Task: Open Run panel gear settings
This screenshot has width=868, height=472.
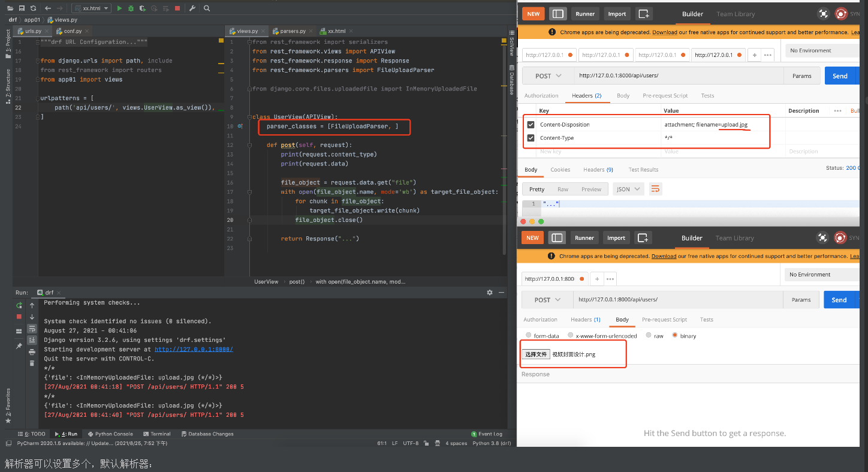Action: click(490, 292)
